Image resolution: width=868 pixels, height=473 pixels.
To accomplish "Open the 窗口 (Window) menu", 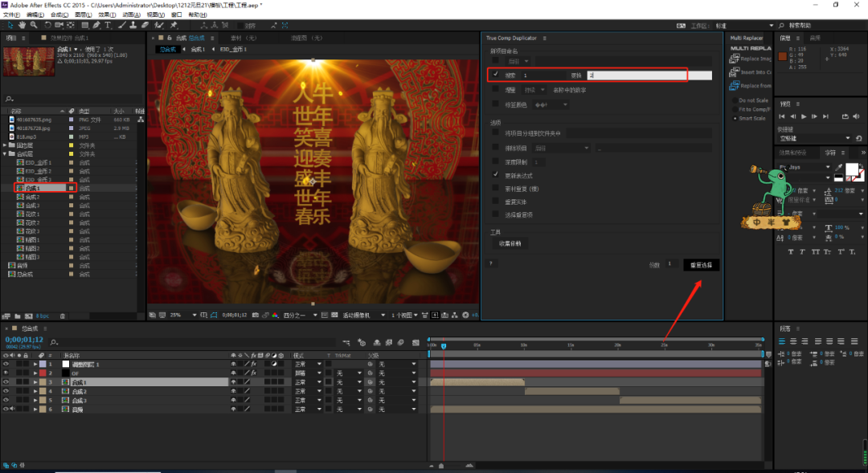I will click(176, 15).
